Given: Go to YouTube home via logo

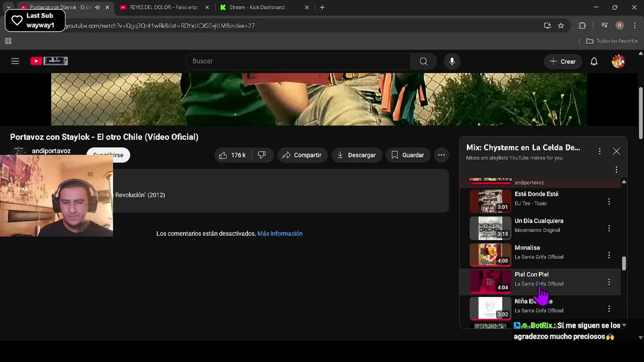Looking at the screenshot, I should click(49, 61).
